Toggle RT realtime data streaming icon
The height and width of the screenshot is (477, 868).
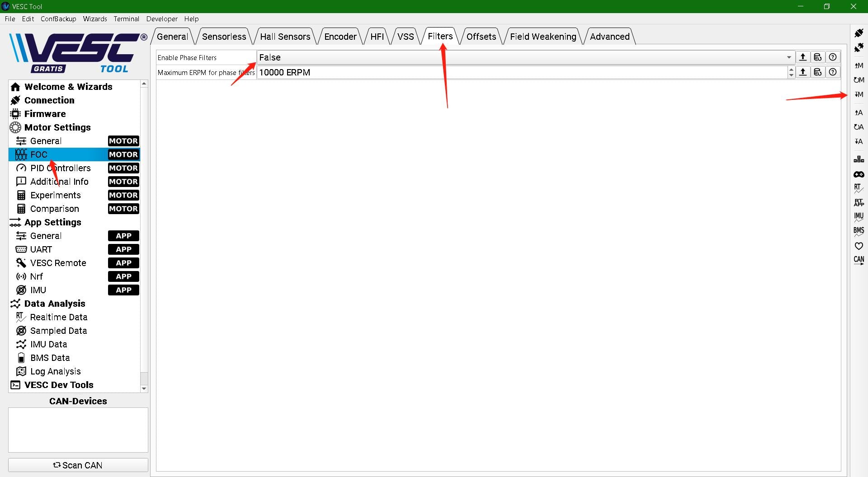pyautogui.click(x=859, y=188)
